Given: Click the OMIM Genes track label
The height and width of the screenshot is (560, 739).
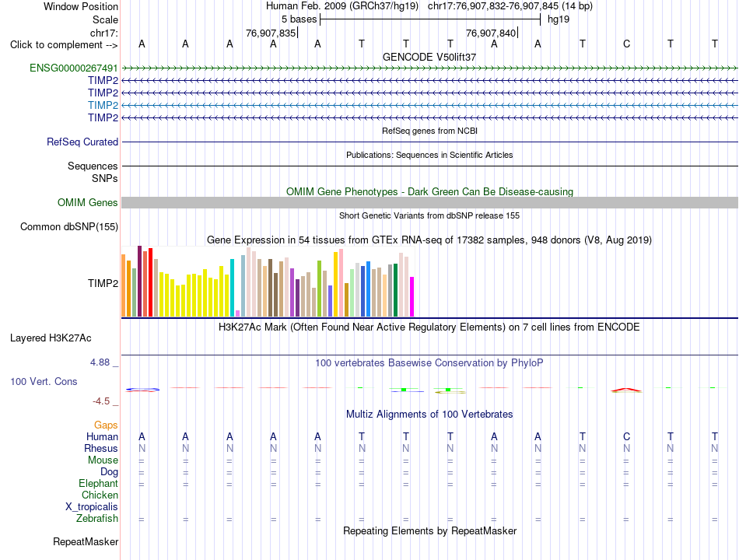Looking at the screenshot, I should [87, 203].
